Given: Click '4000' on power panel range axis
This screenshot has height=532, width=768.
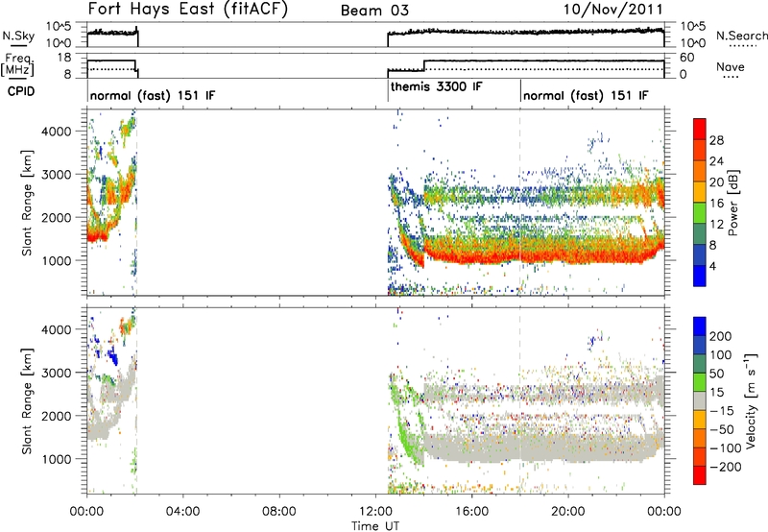Looking at the screenshot, I should (57, 132).
